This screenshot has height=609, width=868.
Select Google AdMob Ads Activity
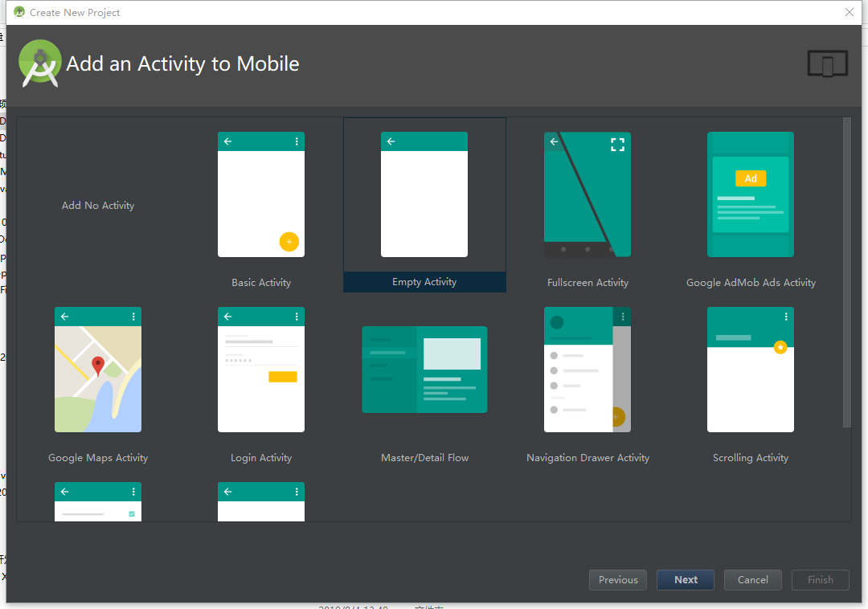pyautogui.click(x=751, y=194)
